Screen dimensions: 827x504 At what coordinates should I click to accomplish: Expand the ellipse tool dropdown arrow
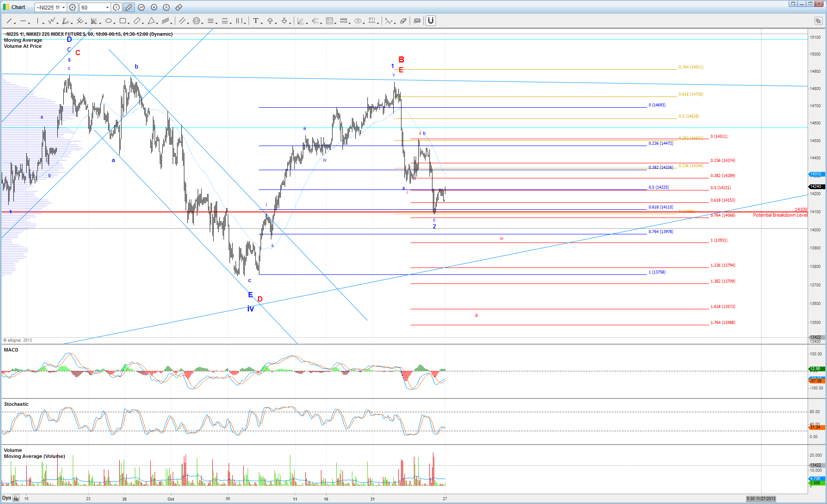[115, 22]
